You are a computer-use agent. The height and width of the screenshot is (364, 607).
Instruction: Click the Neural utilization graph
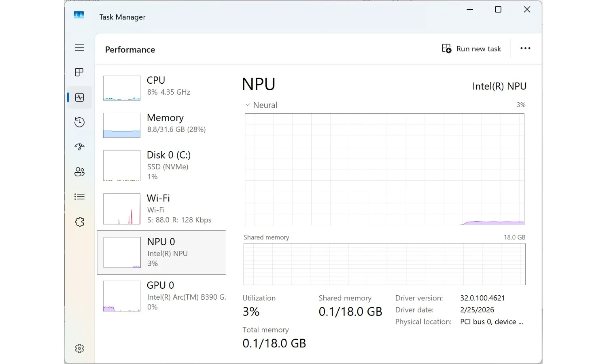(384, 169)
